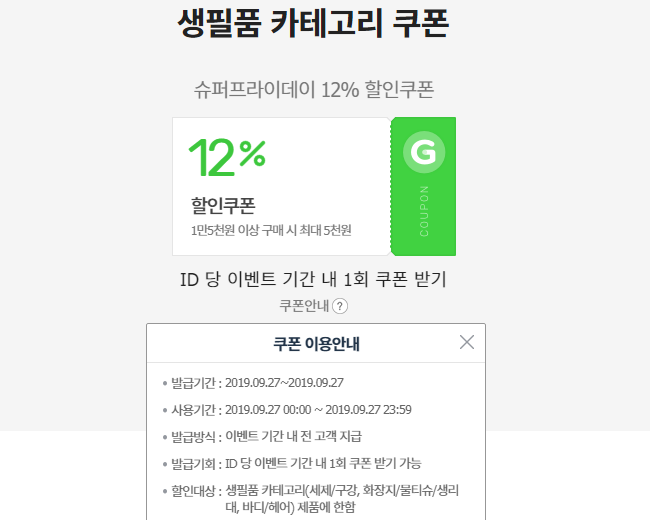650x520 pixels.
Task: Click the 쿠폰 이용안내 popup title
Action: (x=316, y=344)
